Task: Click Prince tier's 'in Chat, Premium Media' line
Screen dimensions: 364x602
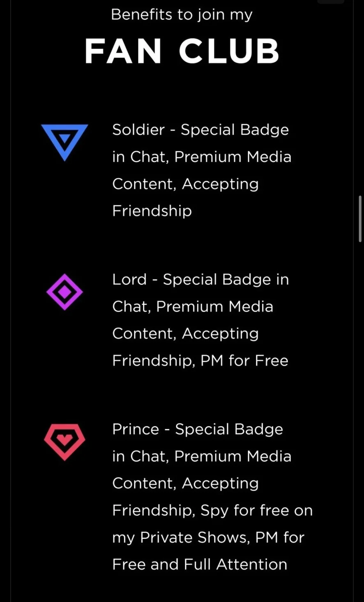Action: [x=202, y=456]
